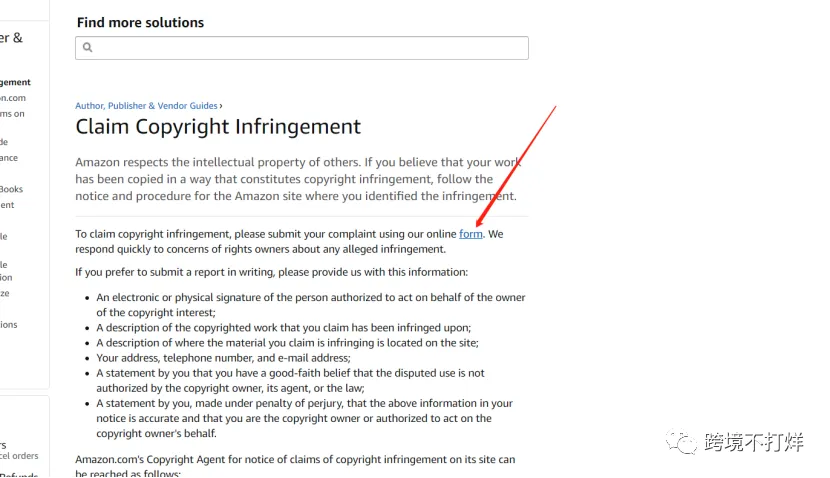Select the bold sidebar item ending in 'gement'
This screenshot has width=830, height=478.
point(15,83)
